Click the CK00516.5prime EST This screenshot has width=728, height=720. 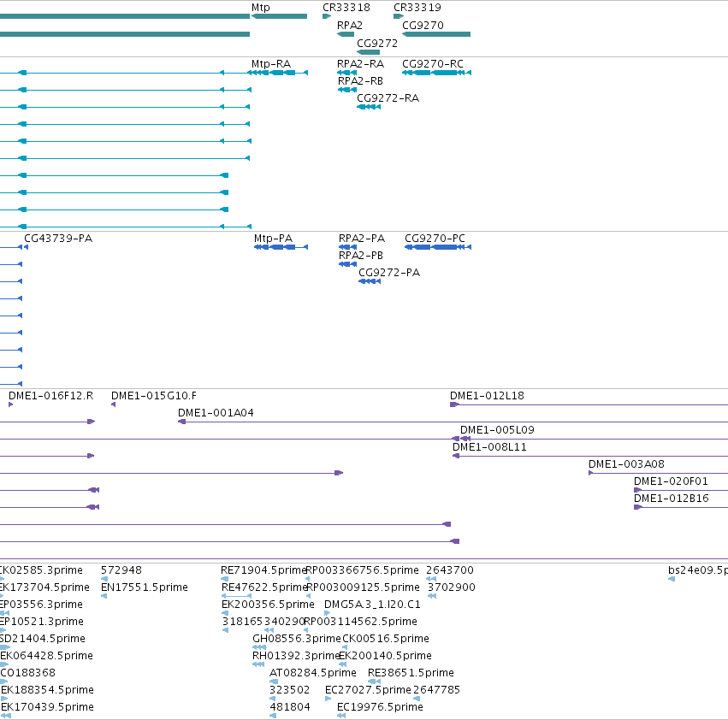pos(345,647)
